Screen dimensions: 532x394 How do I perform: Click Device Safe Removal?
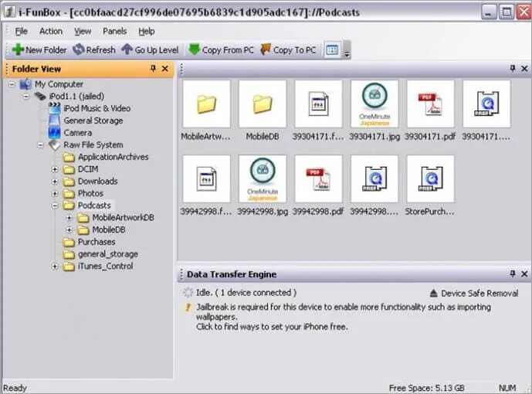(x=473, y=294)
